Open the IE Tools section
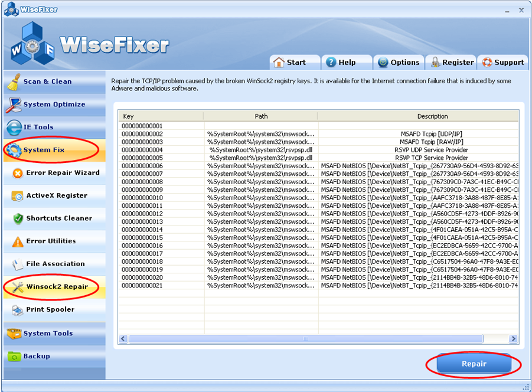 55,128
